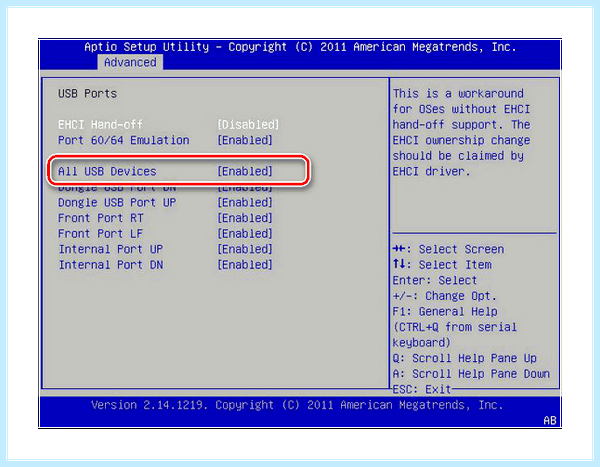Change Port 60/64 Emulation [Enabled] value
Viewport: 600px width, 467px height.
click(x=245, y=140)
